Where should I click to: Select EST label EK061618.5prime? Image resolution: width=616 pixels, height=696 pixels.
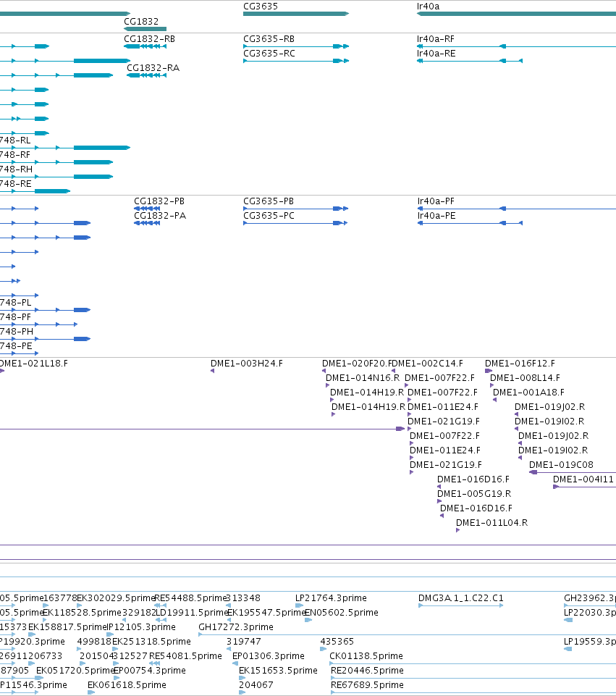click(127, 685)
